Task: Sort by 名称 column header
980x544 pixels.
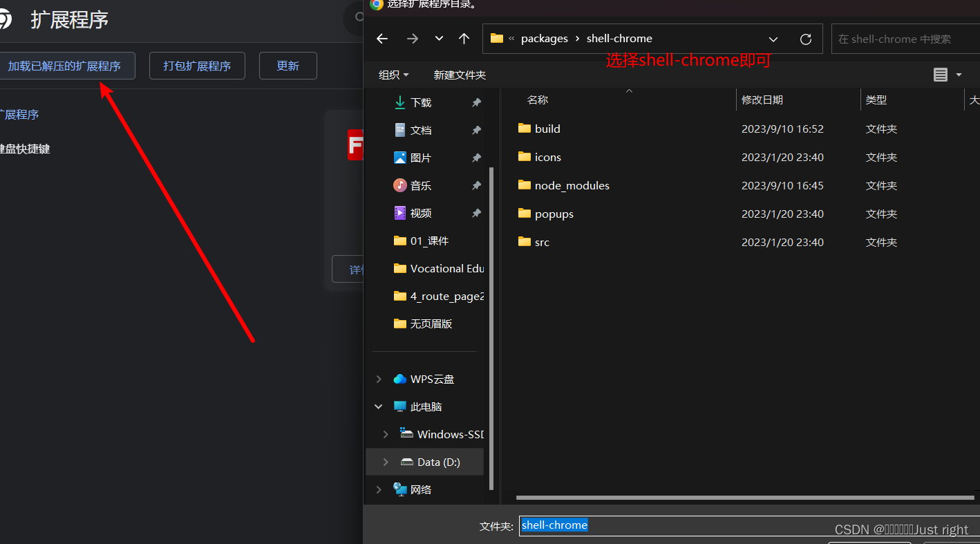Action: point(538,100)
